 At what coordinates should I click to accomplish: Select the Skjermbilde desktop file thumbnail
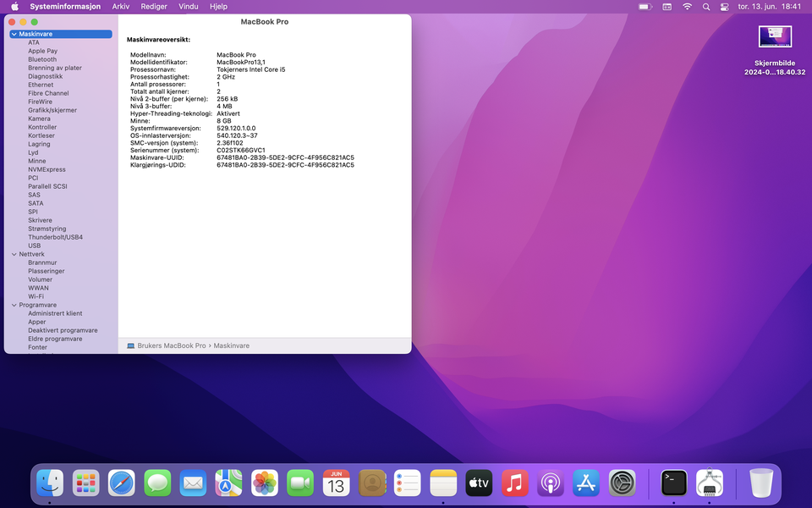(775, 36)
